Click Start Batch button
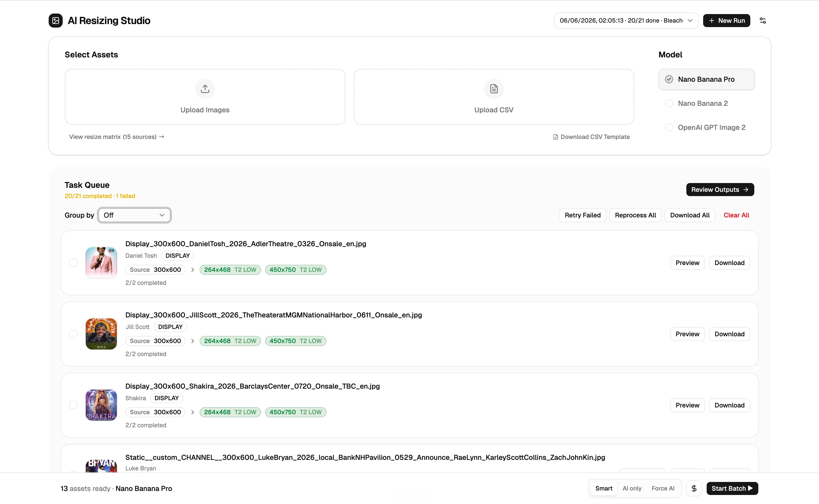The width and height of the screenshot is (819, 504). pyautogui.click(x=732, y=488)
